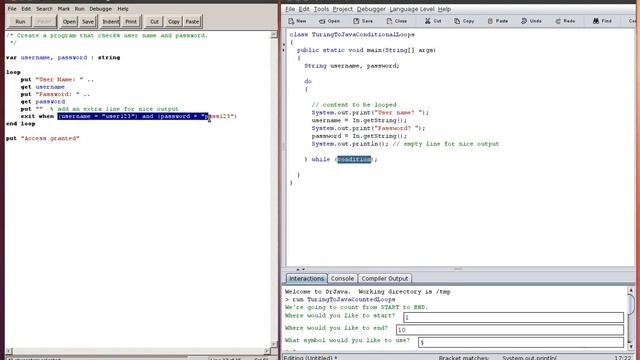Open the Search menu in Turing editor
This screenshot has width=640, height=360.
point(44,9)
